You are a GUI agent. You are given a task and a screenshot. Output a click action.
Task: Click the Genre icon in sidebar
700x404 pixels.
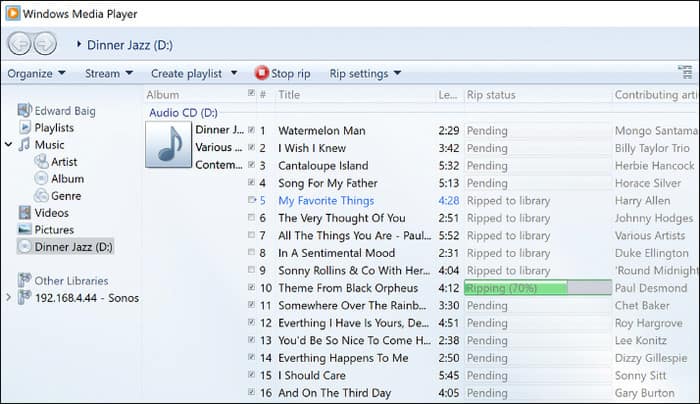[x=41, y=196]
